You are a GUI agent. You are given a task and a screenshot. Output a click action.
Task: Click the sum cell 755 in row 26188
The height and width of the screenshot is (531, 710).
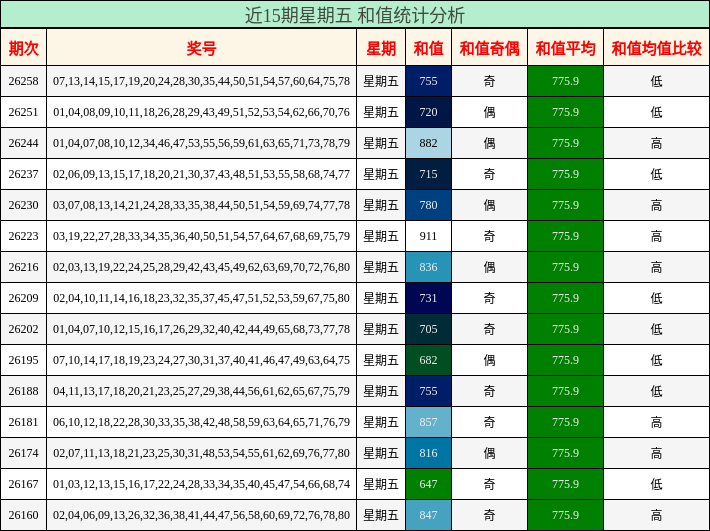(428, 391)
